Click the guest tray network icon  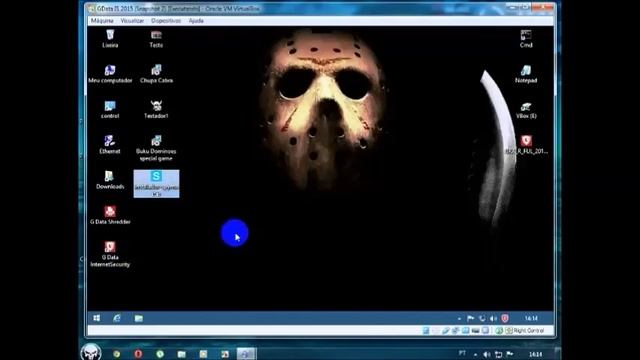[x=482, y=318]
